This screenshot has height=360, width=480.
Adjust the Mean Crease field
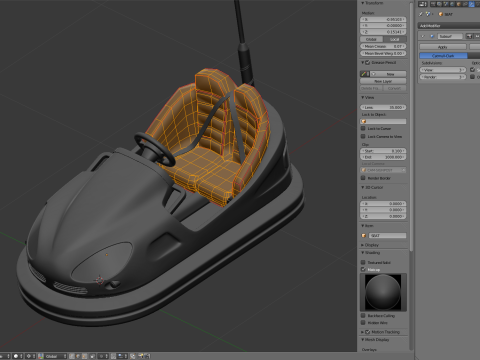(383, 46)
